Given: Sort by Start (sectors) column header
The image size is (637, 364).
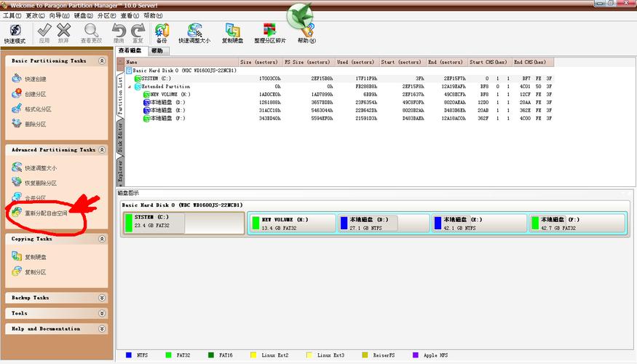Looking at the screenshot, I should pos(402,62).
